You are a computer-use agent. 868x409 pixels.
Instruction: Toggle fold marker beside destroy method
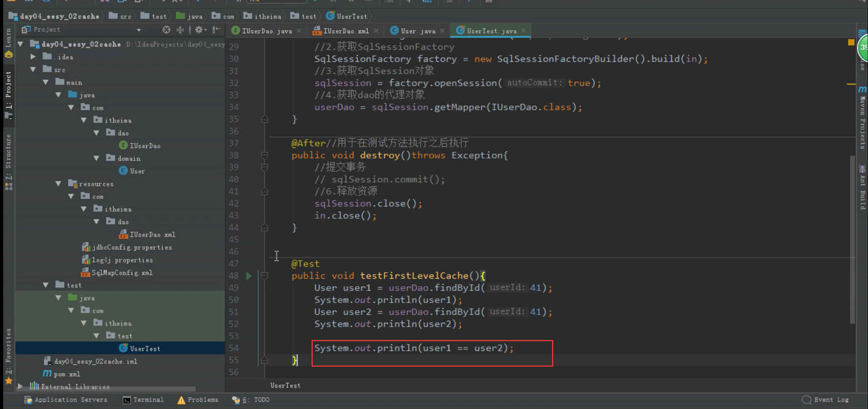[265, 155]
